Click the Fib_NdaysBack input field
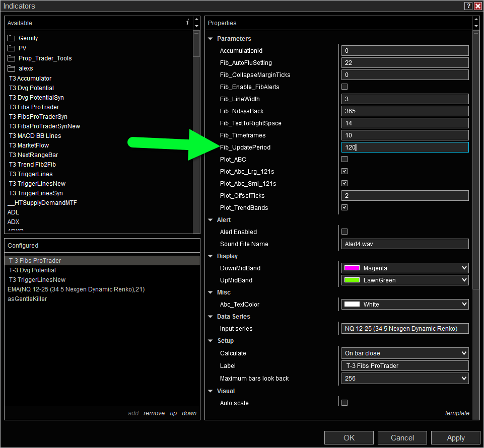Viewport: 484px width, 448px height. click(x=405, y=111)
